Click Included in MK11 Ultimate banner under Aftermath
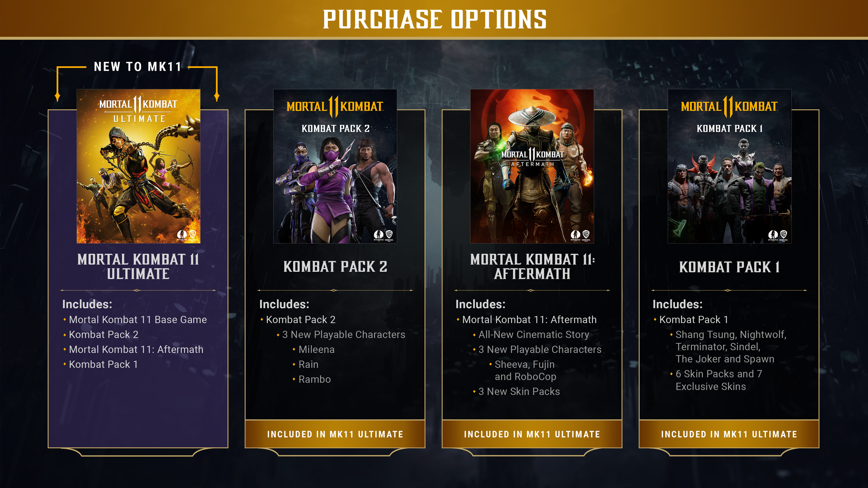 [532, 434]
